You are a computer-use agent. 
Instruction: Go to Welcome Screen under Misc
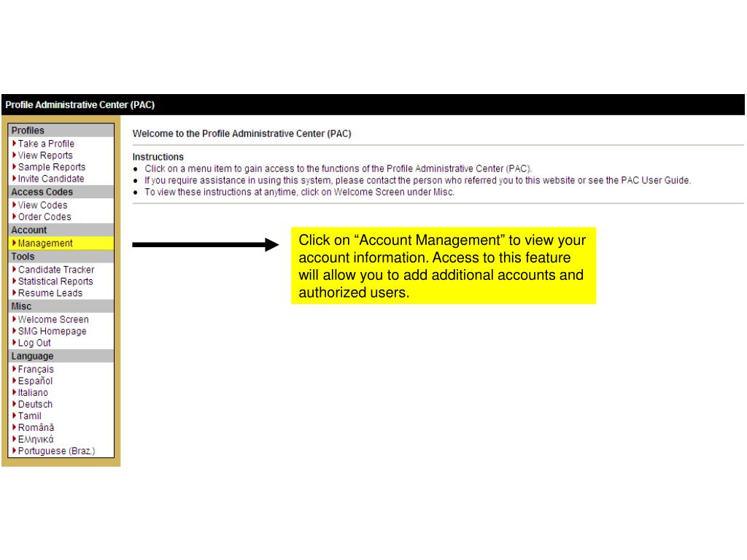[53, 319]
